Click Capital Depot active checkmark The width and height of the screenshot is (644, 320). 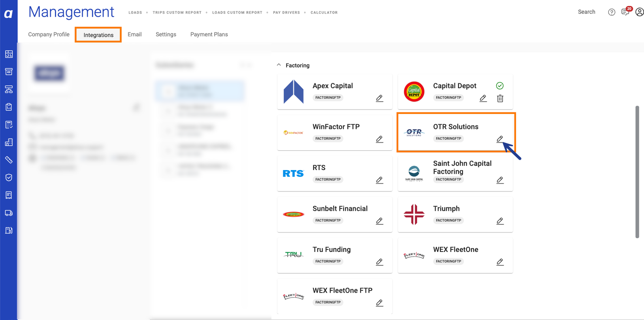coord(500,86)
